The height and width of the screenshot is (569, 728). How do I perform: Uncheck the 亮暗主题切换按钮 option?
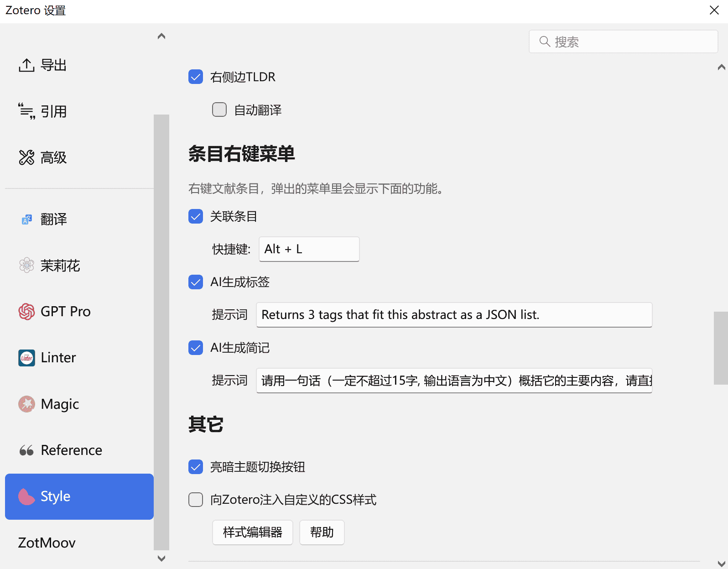pos(196,467)
